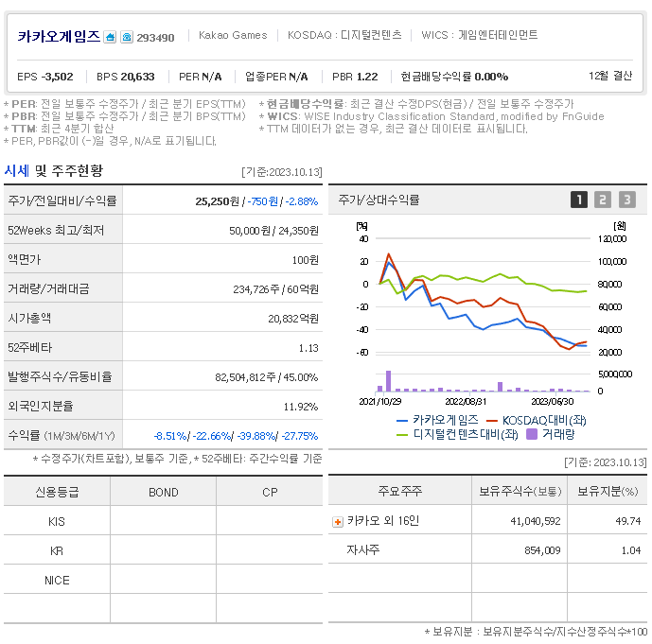Viewport: 652px width, 644px height.
Task: Click the CP column header
Action: pyautogui.click(x=270, y=493)
